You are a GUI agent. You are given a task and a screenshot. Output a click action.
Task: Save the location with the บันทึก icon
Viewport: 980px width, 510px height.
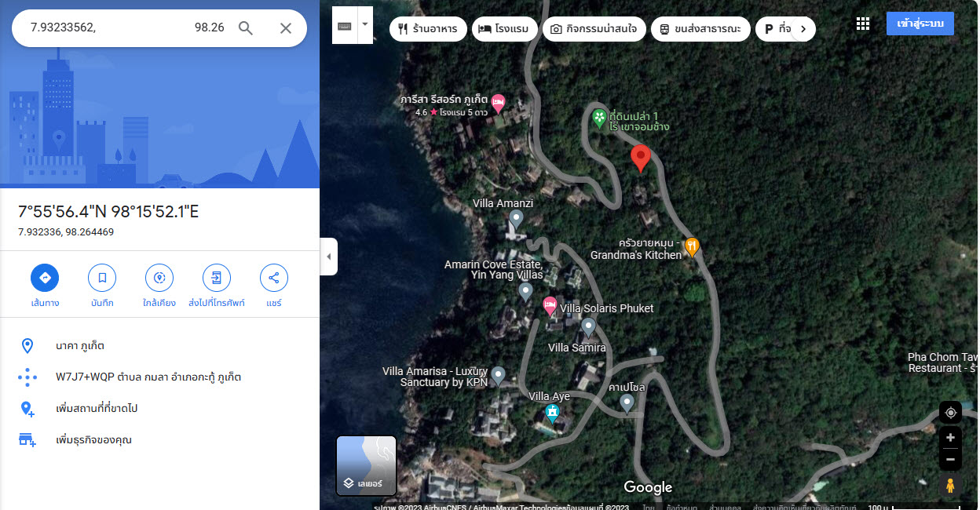click(x=102, y=278)
